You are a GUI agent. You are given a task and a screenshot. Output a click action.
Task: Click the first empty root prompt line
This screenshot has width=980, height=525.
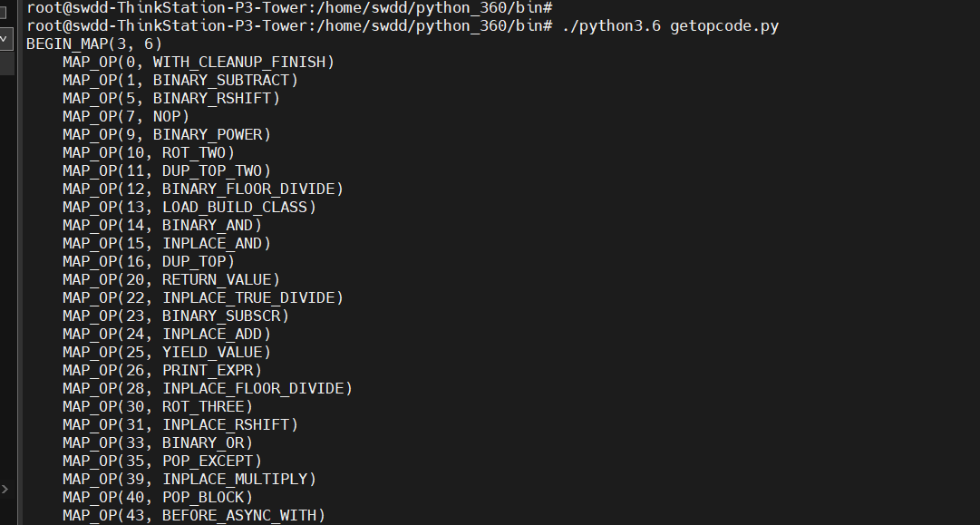289,7
